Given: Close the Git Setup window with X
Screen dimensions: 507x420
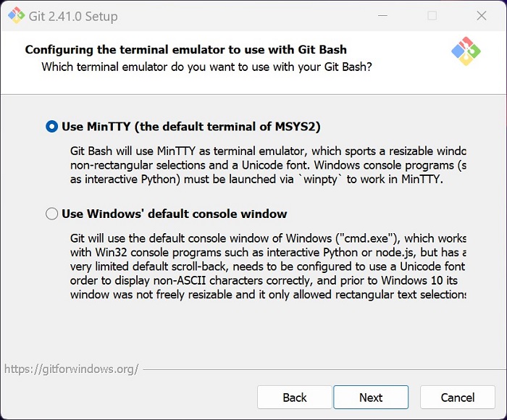Looking at the screenshot, I should [x=482, y=15].
